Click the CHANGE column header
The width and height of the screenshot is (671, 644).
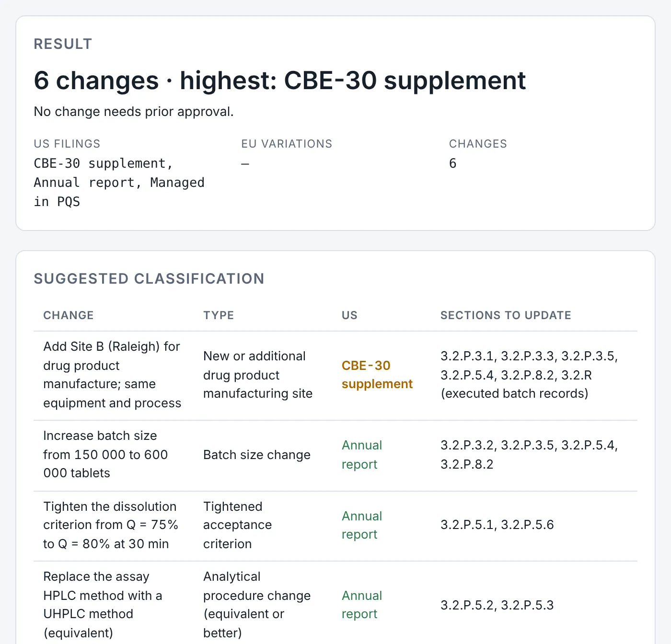69,315
